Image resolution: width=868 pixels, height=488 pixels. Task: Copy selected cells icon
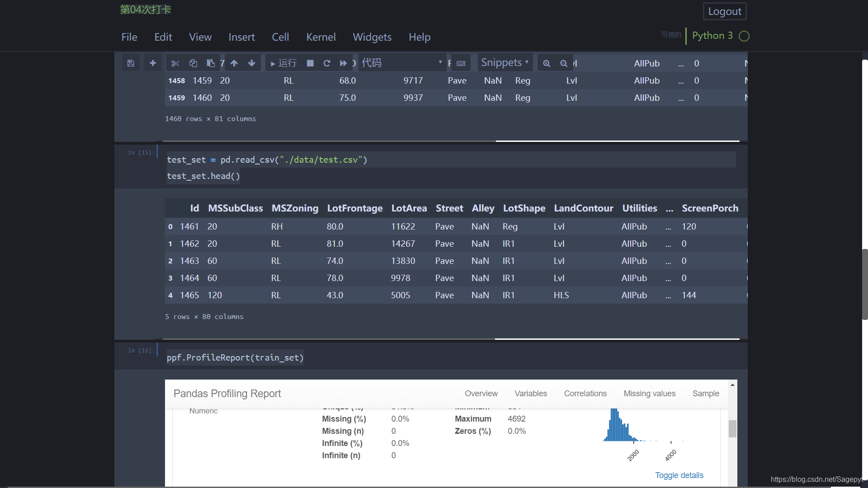click(x=193, y=63)
